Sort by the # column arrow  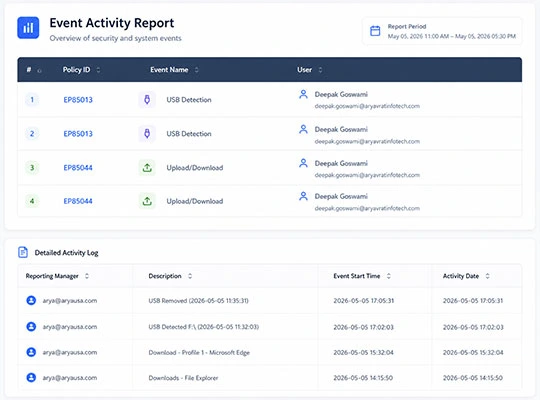coord(39,70)
